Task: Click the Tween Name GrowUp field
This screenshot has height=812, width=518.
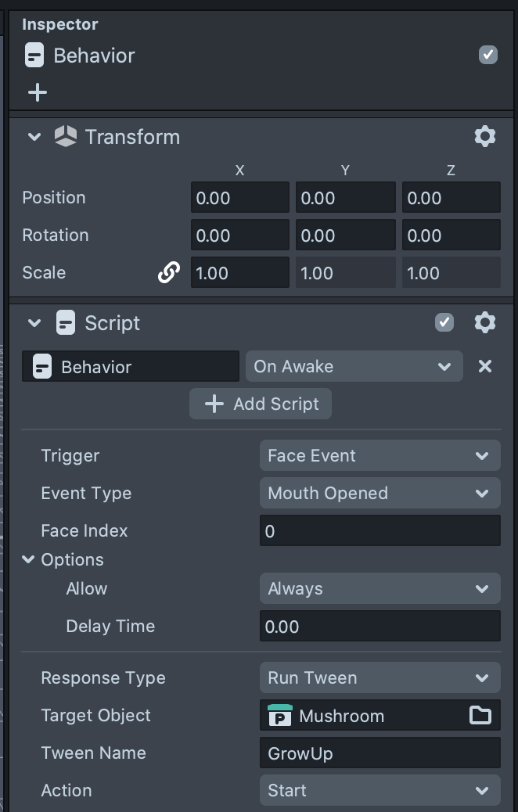Action: click(380, 753)
